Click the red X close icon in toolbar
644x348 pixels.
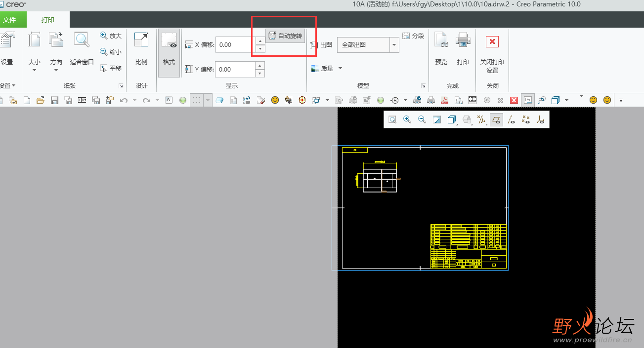tap(514, 100)
